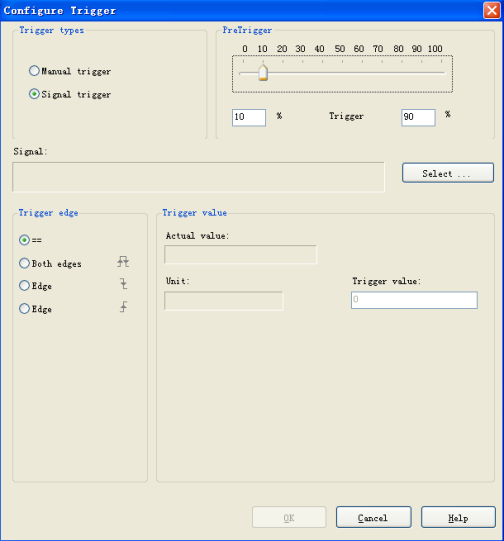Click inside the Signal text box
504x541 pixels.
coord(198,177)
